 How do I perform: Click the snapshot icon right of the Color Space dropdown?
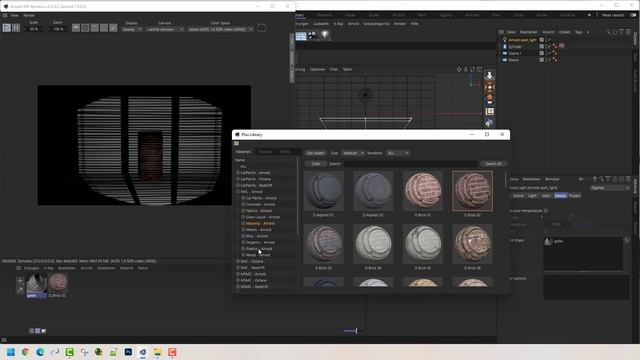(x=262, y=28)
